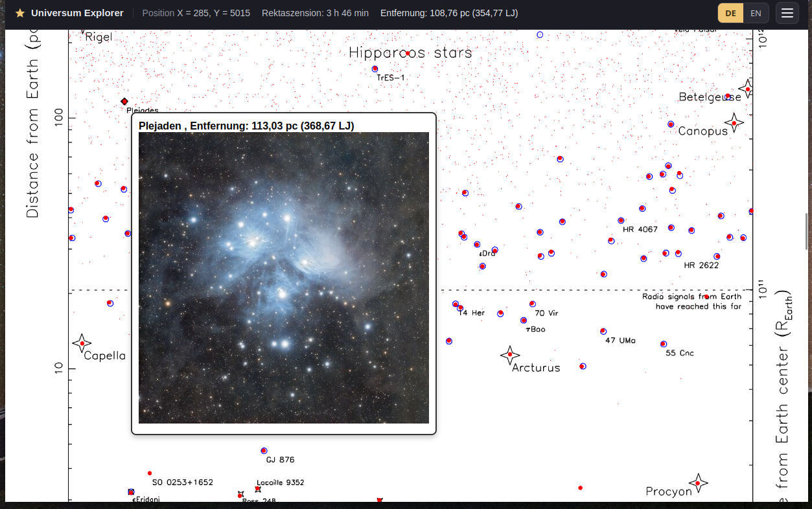Select the Canopus four-point star marker
Viewport: 812px width, 509px height.
[734, 123]
